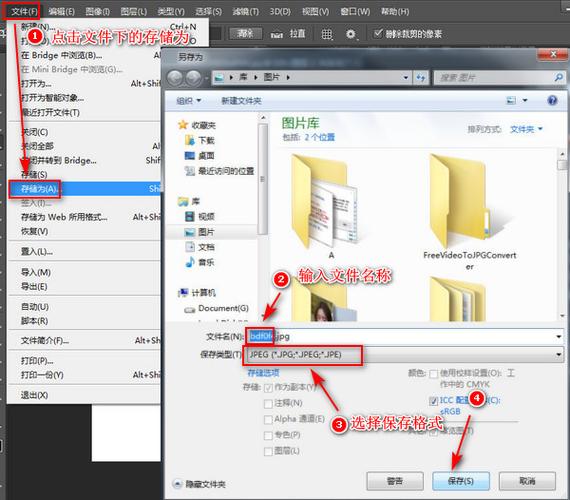The height and width of the screenshot is (500, 570).
Task: Open crop settings gear icon
Action: [x=350, y=34]
